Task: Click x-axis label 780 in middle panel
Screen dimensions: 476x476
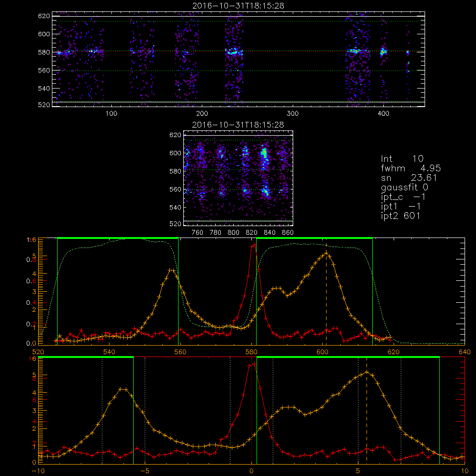Action: (216, 233)
